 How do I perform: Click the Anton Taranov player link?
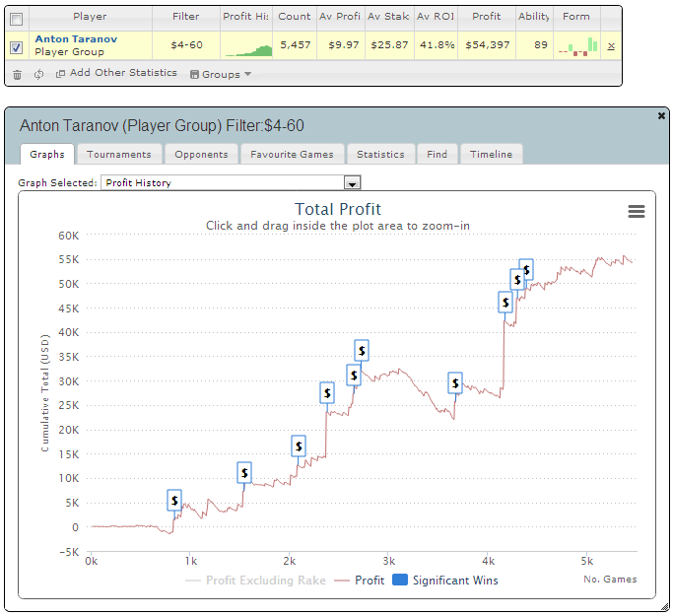click(x=76, y=38)
